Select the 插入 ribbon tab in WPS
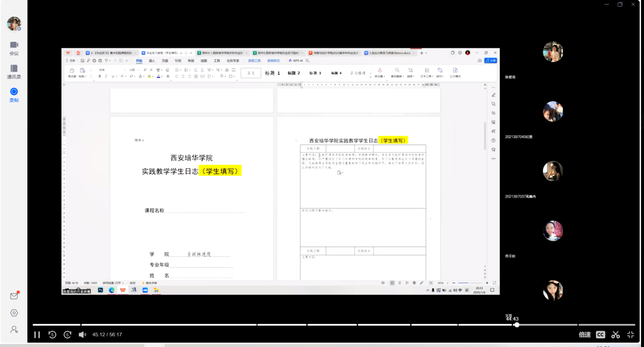 tap(152, 61)
